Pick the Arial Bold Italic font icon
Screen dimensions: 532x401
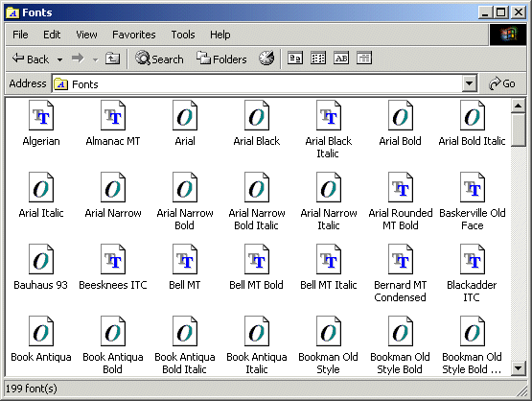point(473,115)
